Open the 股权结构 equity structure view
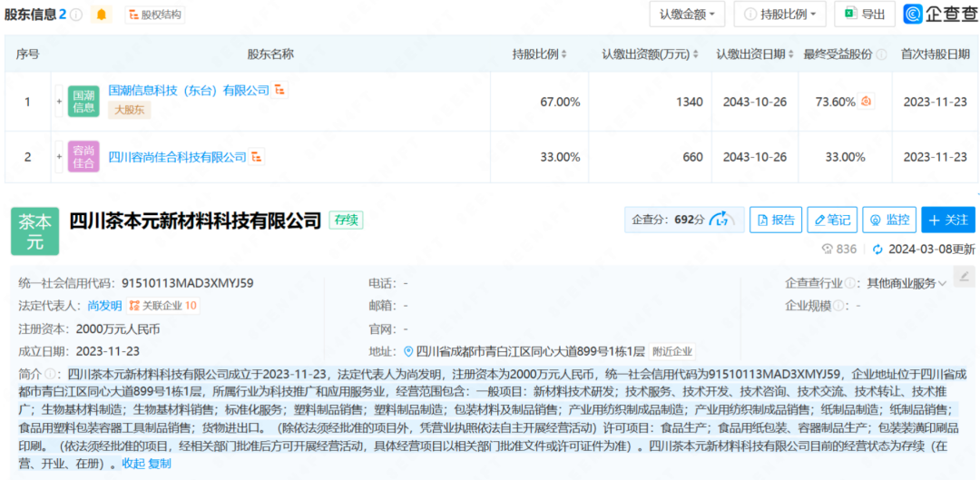Viewport: 980px width, 480px height. [x=155, y=15]
